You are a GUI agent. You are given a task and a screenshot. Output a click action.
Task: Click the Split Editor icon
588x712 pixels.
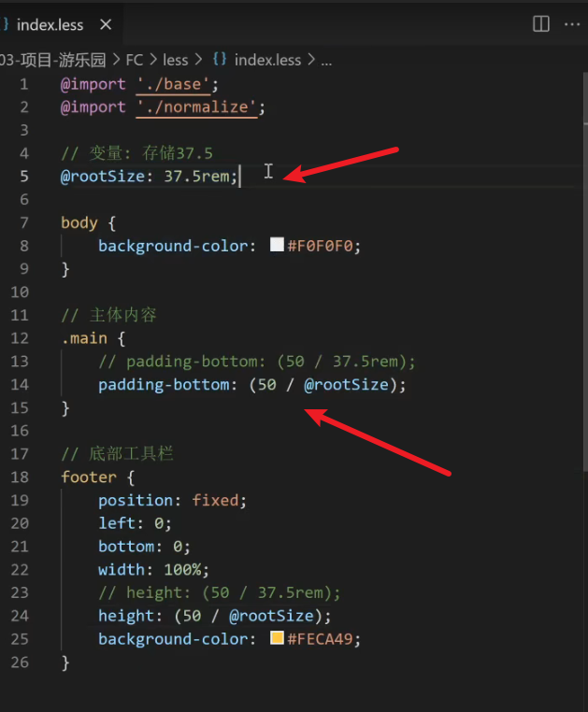[x=541, y=24]
